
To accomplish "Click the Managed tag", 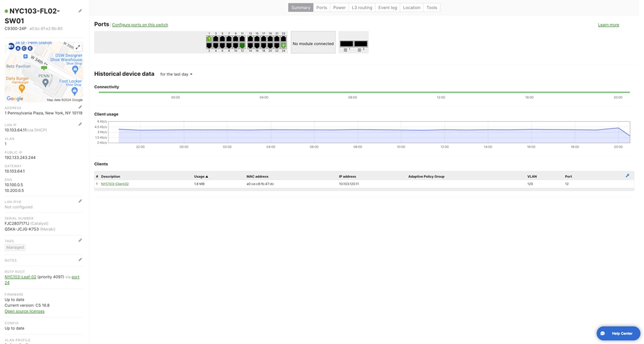I will [x=15, y=248].
